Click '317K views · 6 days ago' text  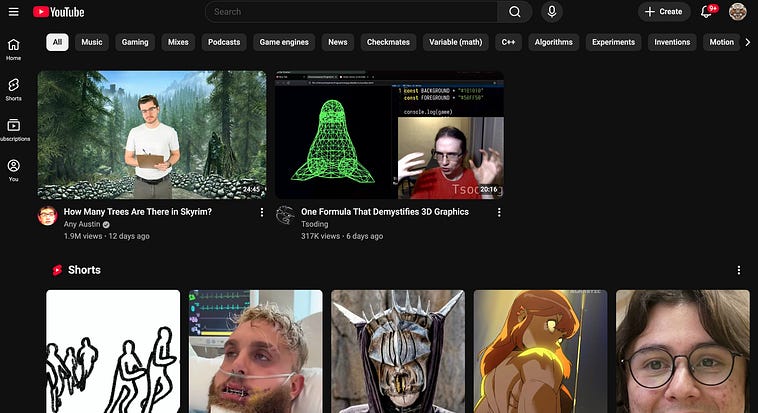(x=342, y=236)
